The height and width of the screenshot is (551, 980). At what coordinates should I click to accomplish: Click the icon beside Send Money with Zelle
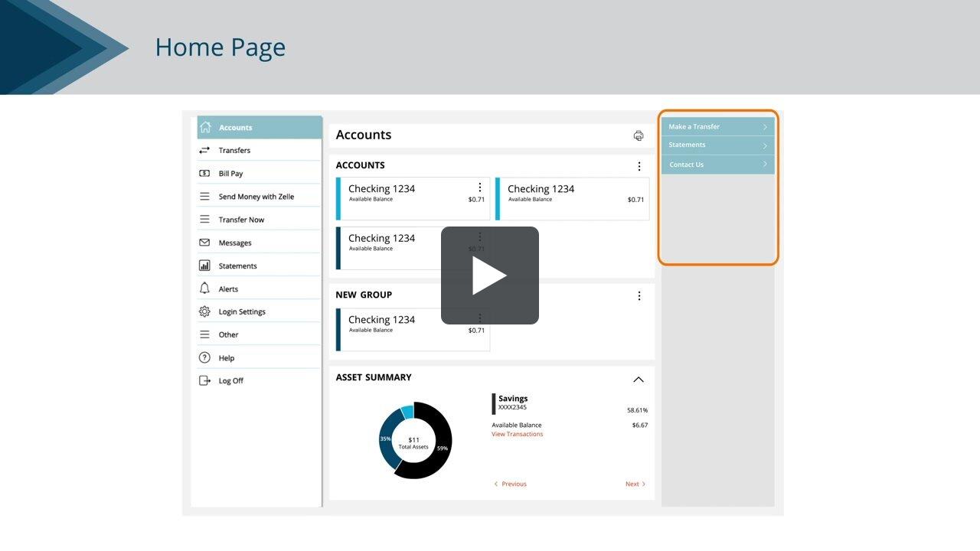204,197
